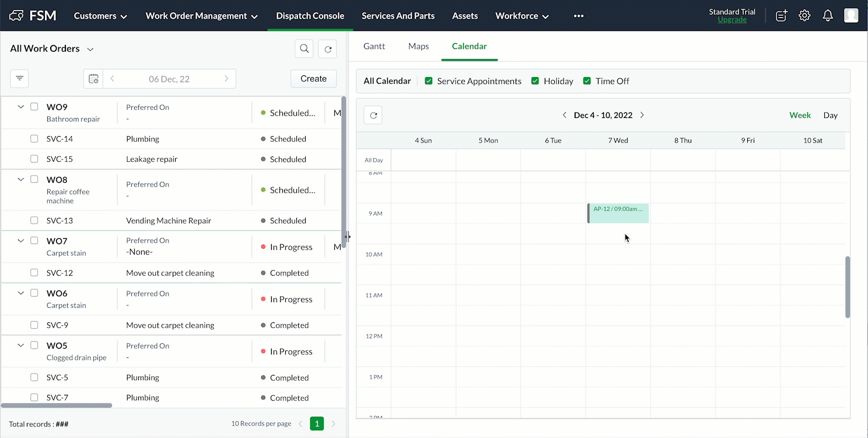This screenshot has height=438, width=868.
Task: Click the quick create icon in header
Action: 781,16
